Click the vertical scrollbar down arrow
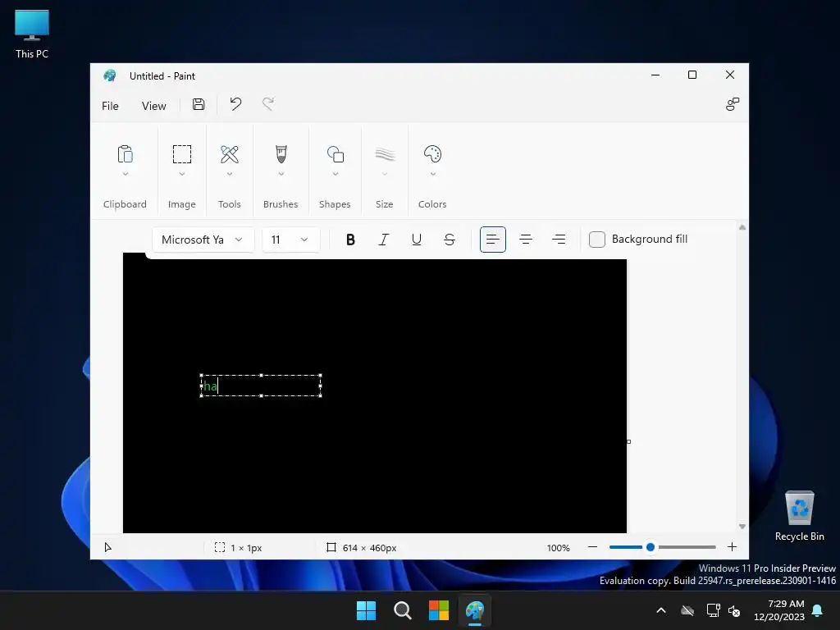 pos(742,527)
